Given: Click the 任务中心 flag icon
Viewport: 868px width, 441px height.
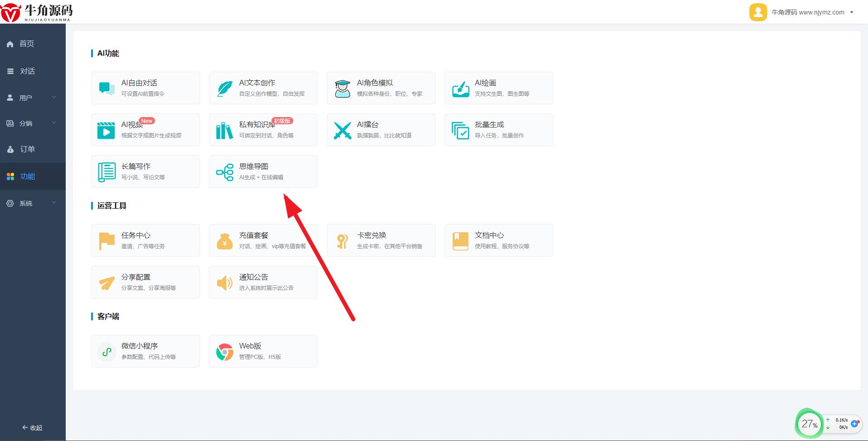Looking at the screenshot, I should click(x=107, y=240).
